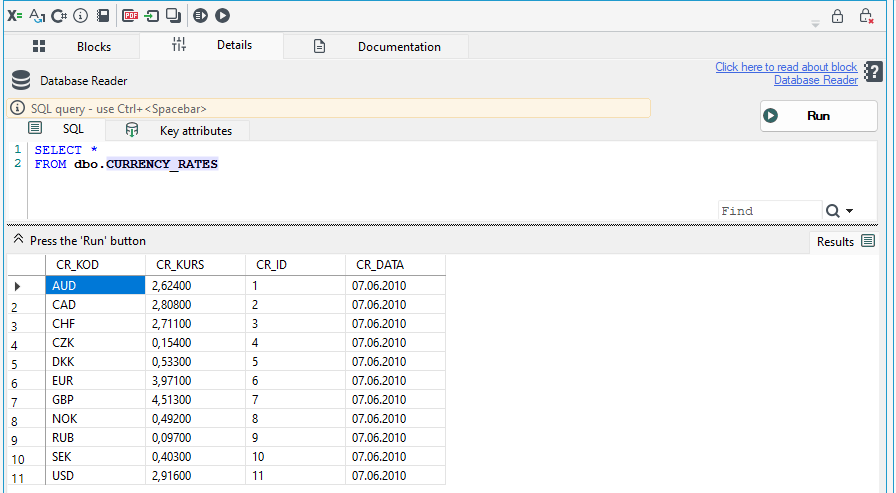Click the row 10 header

click(26, 458)
